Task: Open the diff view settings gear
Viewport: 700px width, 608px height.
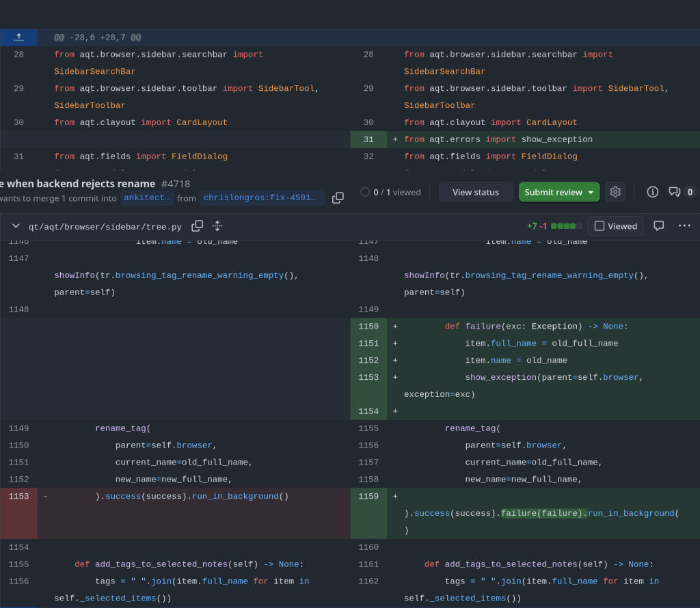Action: tap(615, 192)
